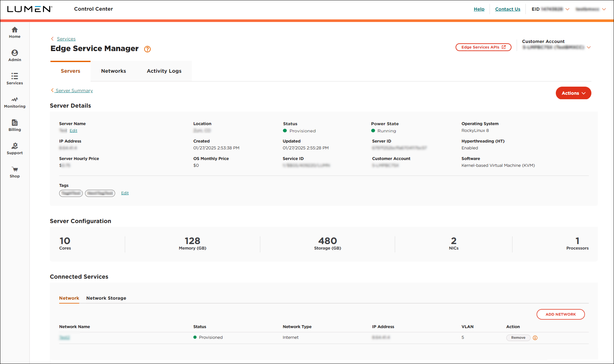Click the Provisioned status in Server Details
The width and height of the screenshot is (614, 364).
click(x=299, y=131)
